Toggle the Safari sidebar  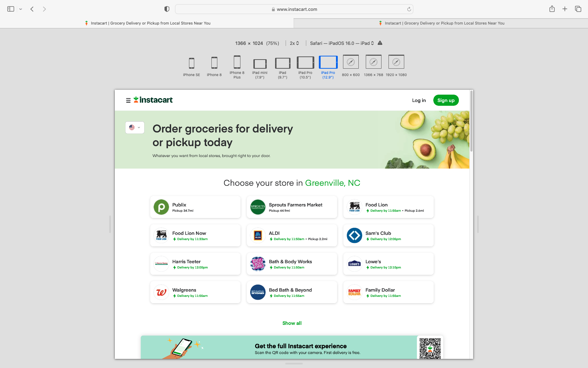point(11,9)
